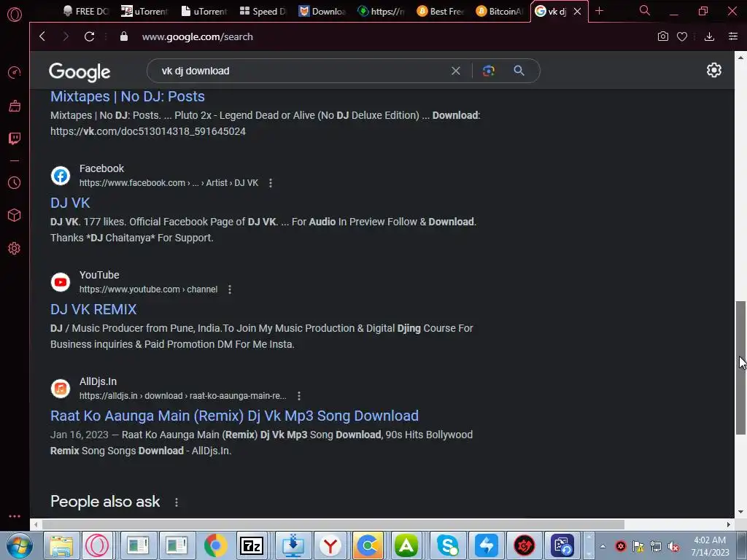Close the 'vk dj' tab
Image resolution: width=747 pixels, height=560 pixels.
(578, 11)
